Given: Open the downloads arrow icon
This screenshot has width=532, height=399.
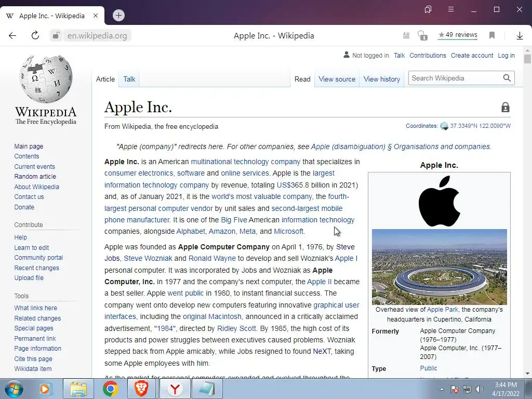Looking at the screenshot, I should point(520,36).
